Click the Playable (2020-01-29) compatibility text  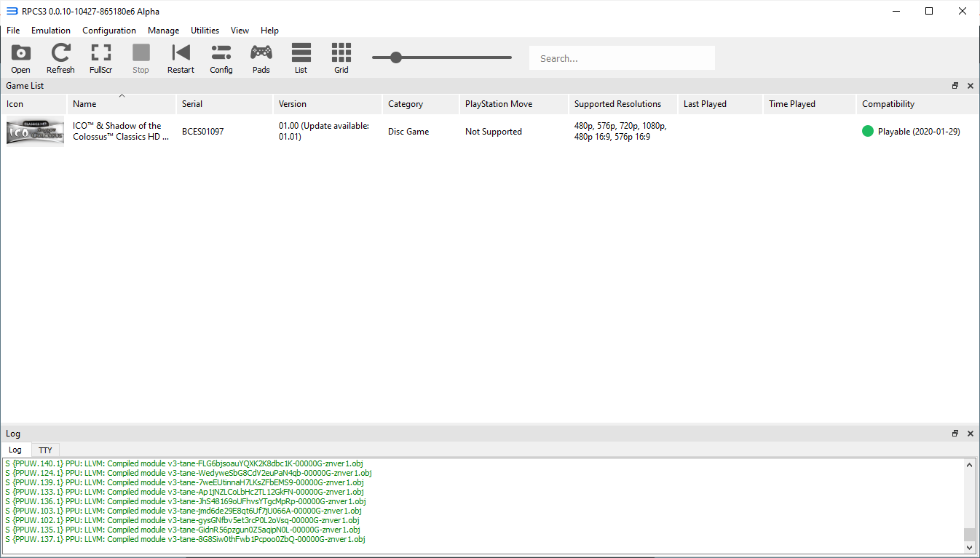(919, 132)
